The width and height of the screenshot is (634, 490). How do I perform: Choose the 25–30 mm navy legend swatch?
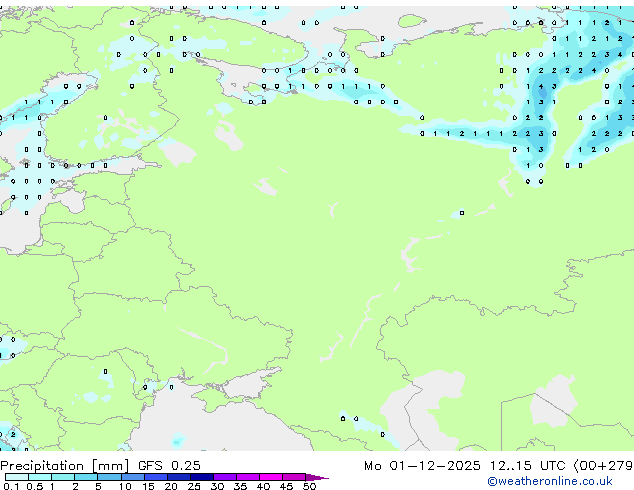(x=201, y=477)
